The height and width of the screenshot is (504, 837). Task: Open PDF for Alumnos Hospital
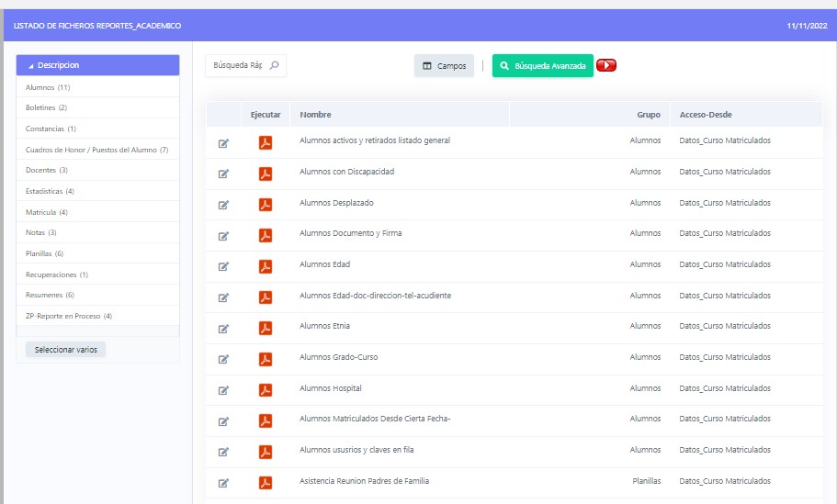pyautogui.click(x=265, y=389)
